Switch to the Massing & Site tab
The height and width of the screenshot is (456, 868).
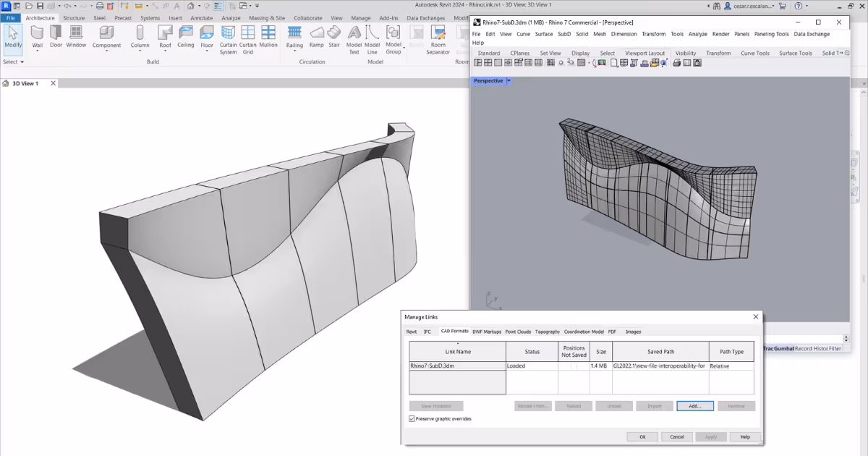[x=267, y=18]
